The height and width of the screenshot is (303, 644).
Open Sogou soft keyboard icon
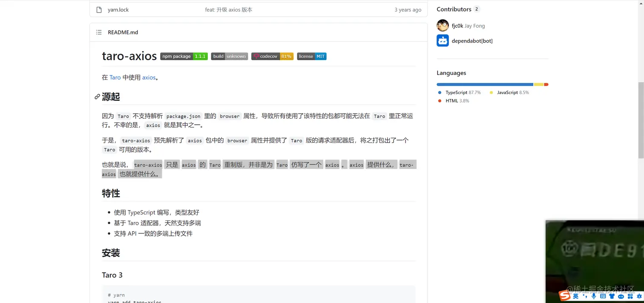[x=603, y=296]
